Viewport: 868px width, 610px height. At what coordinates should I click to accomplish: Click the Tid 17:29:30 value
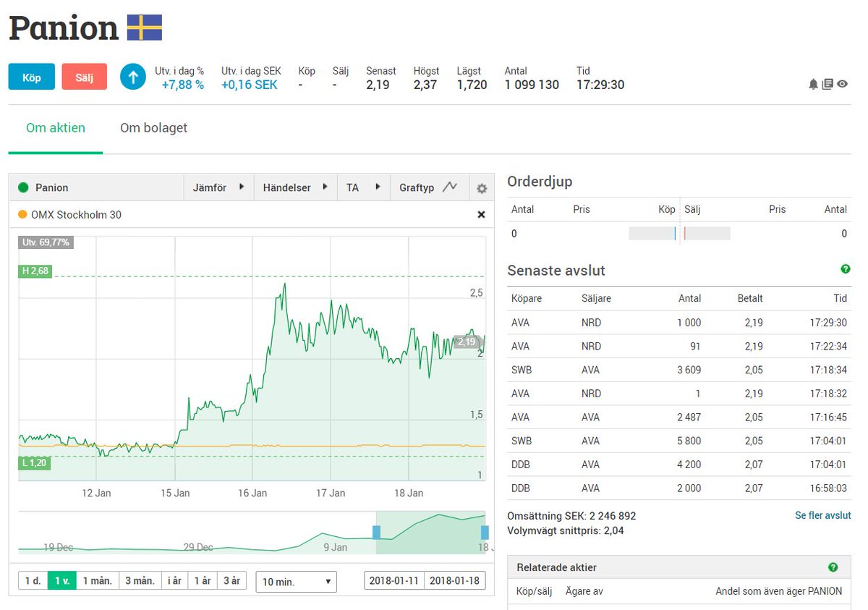pos(600,85)
